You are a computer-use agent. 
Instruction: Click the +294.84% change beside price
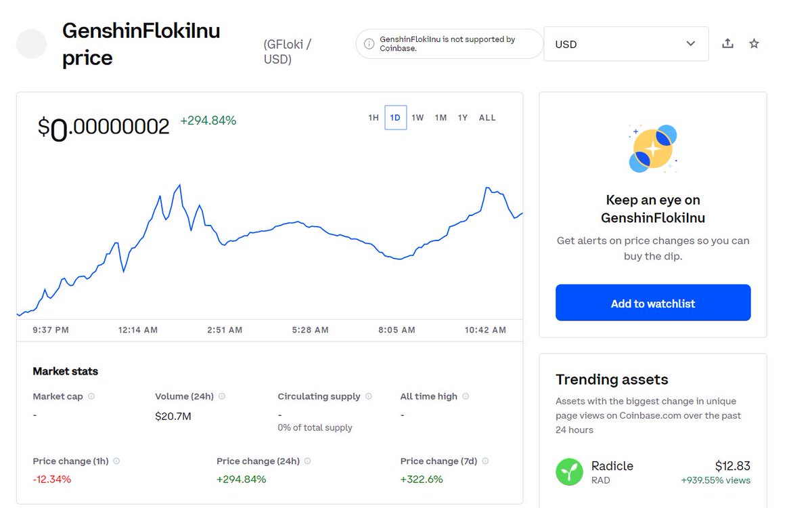(x=208, y=121)
